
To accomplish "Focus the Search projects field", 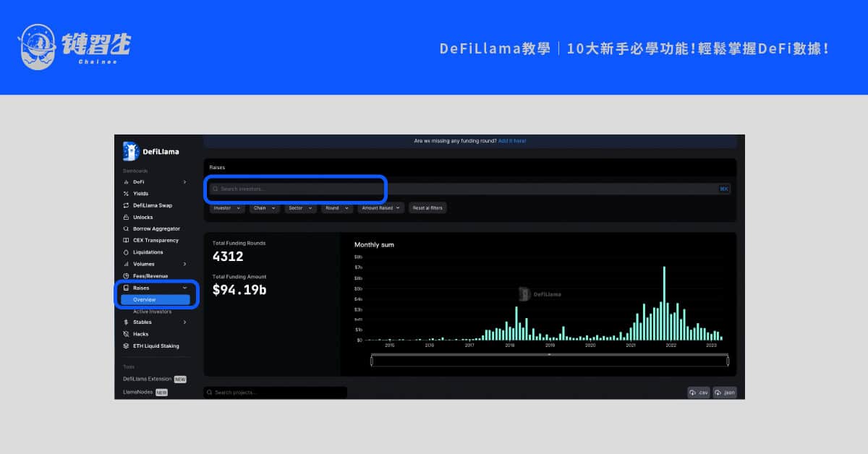I will click(276, 393).
